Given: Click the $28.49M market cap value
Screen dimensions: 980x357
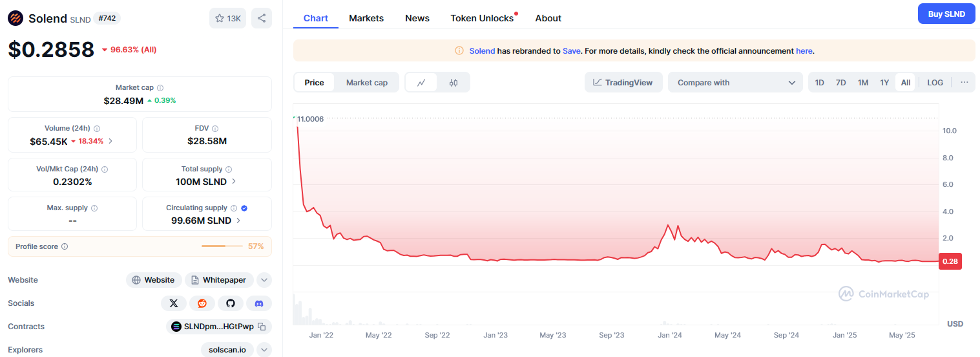Looking at the screenshot, I should [123, 101].
